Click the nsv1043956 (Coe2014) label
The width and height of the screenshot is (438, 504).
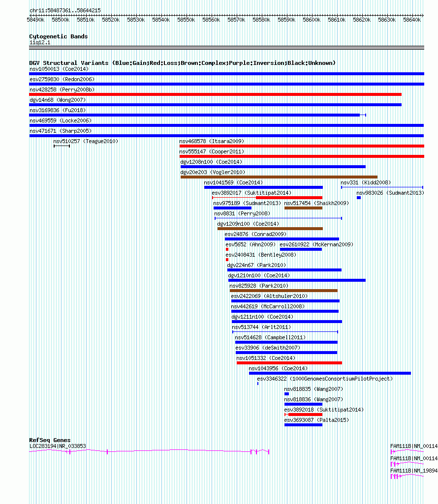point(278,368)
